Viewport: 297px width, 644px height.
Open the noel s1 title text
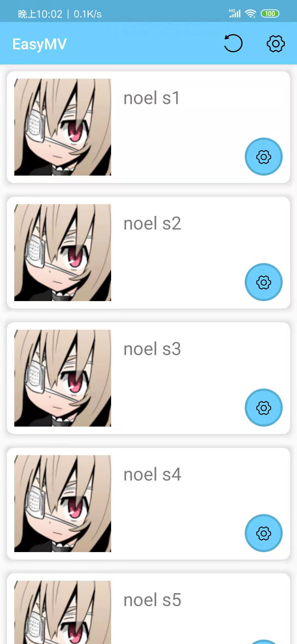[x=152, y=98]
